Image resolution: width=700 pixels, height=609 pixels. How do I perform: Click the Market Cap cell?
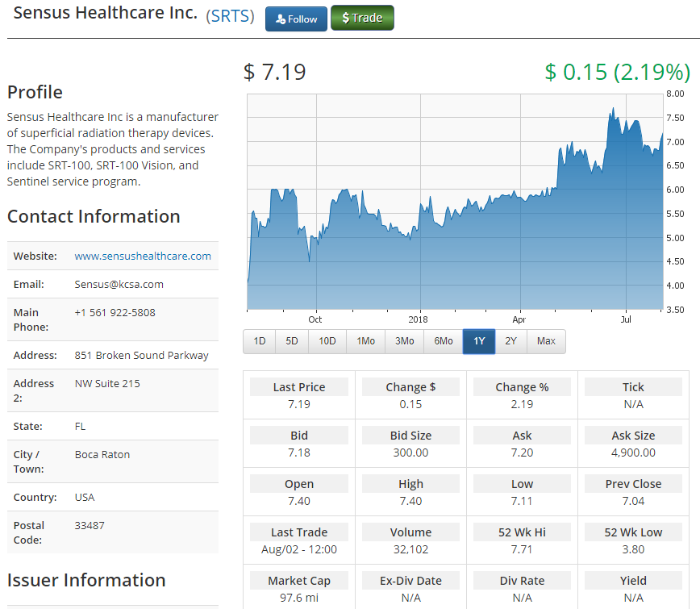tap(299, 581)
